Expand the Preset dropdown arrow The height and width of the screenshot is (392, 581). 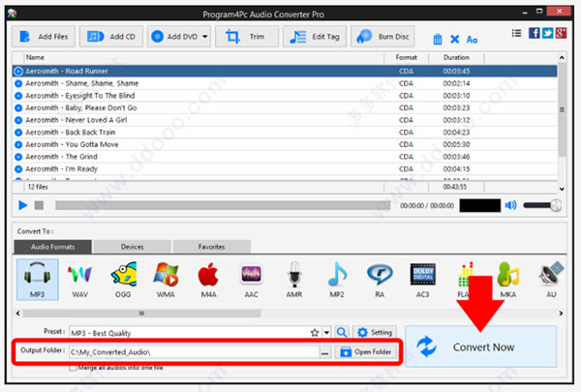tap(326, 332)
